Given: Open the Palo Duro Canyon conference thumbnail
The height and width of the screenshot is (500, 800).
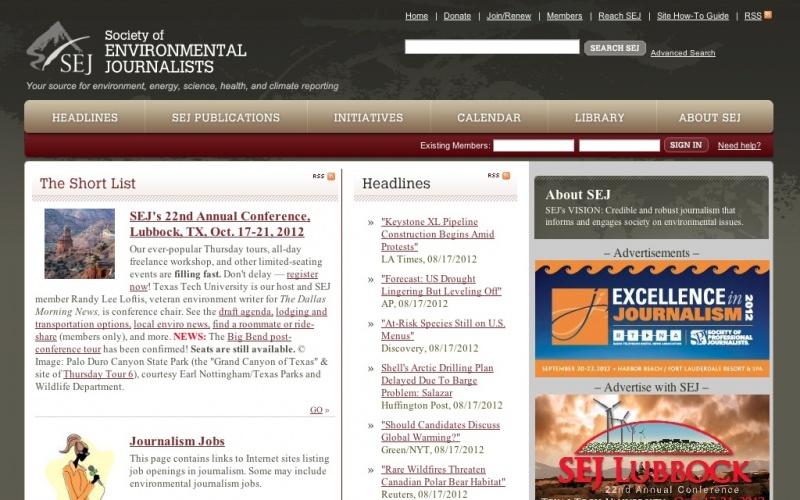Looking at the screenshot, I should tap(80, 243).
